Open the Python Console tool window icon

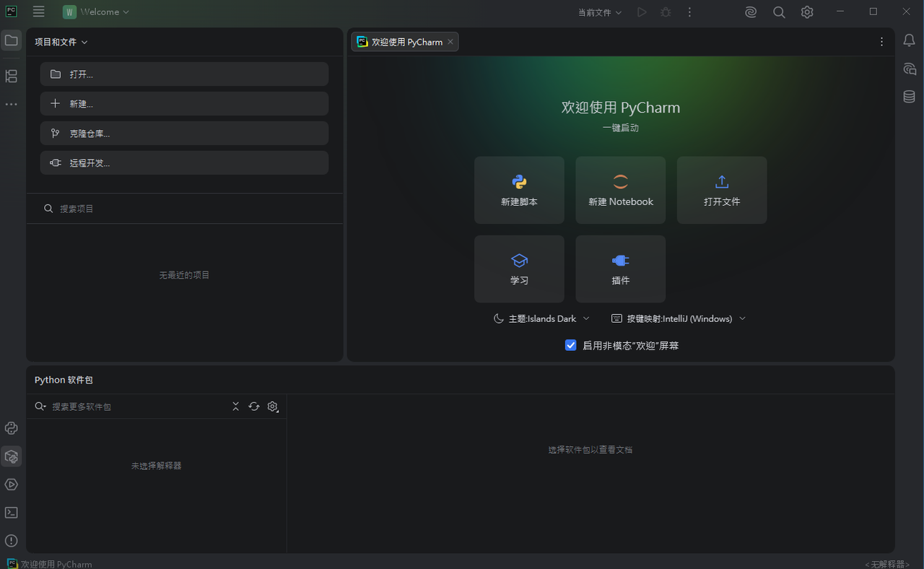pyautogui.click(x=12, y=428)
